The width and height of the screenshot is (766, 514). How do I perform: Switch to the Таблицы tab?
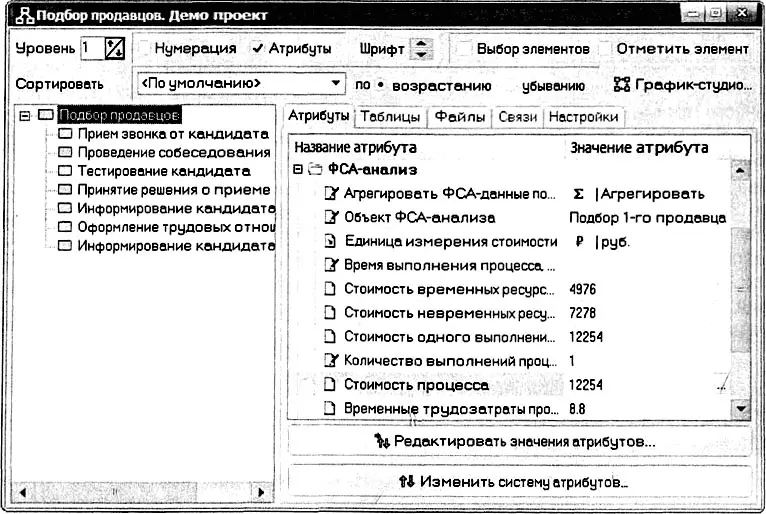pyautogui.click(x=390, y=117)
